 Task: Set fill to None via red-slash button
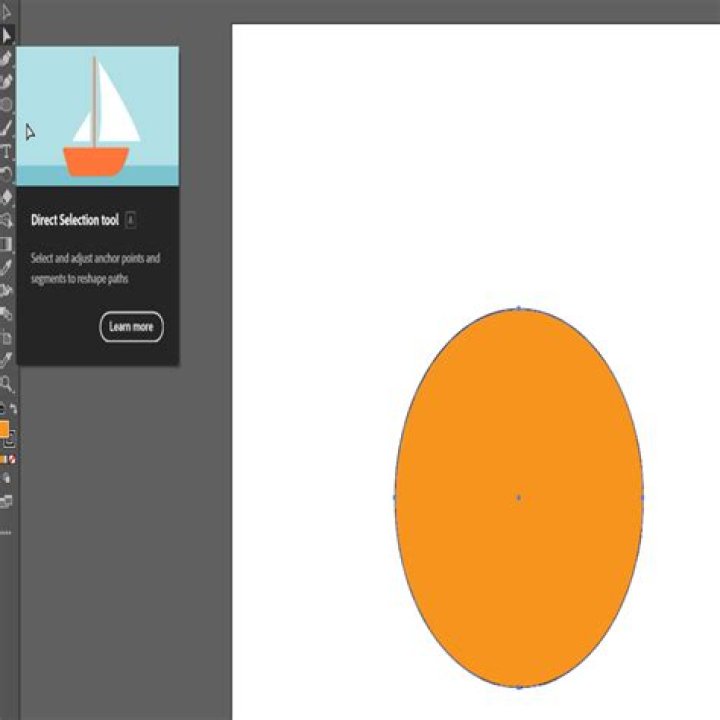12,459
